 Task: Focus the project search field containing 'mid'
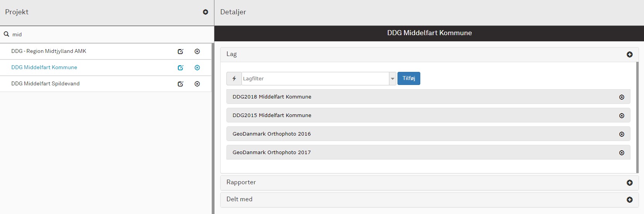click(108, 34)
